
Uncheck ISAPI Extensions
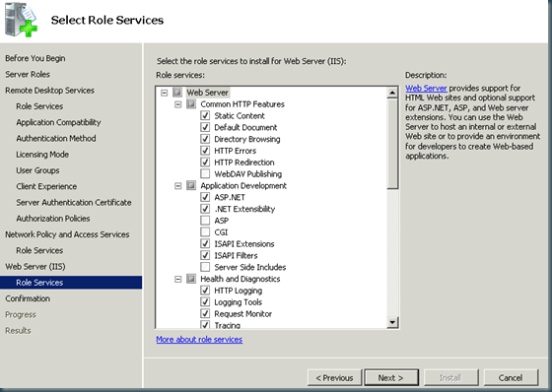(205, 244)
